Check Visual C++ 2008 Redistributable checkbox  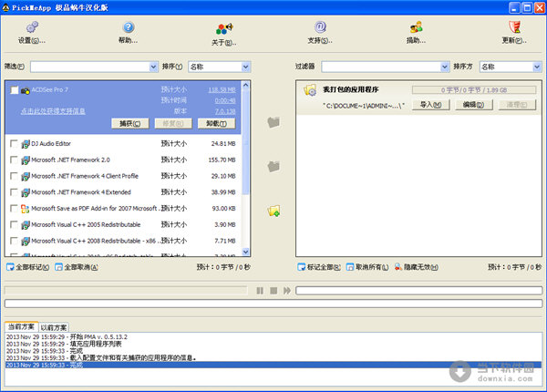click(x=14, y=241)
